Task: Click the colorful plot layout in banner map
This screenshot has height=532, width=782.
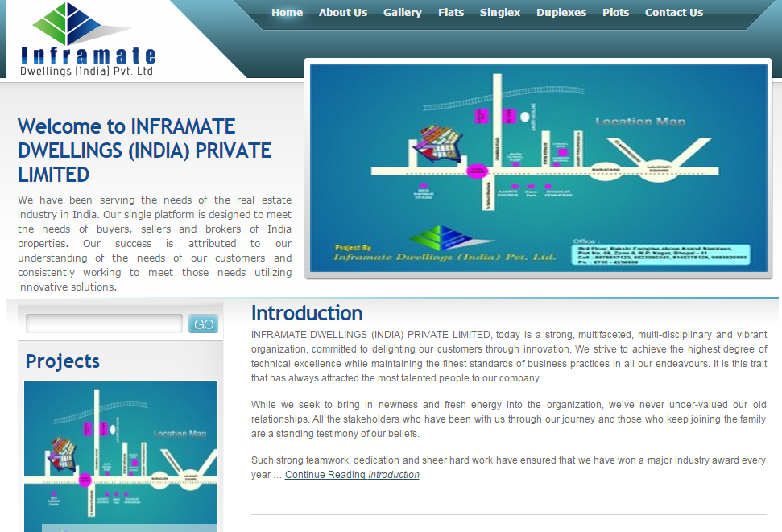Action: coord(438,143)
